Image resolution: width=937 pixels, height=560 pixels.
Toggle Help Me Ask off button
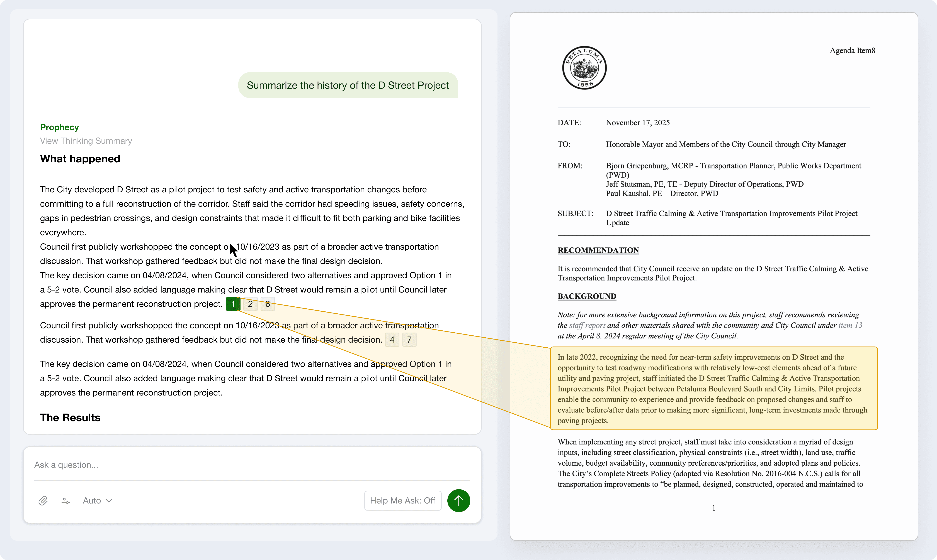402,500
